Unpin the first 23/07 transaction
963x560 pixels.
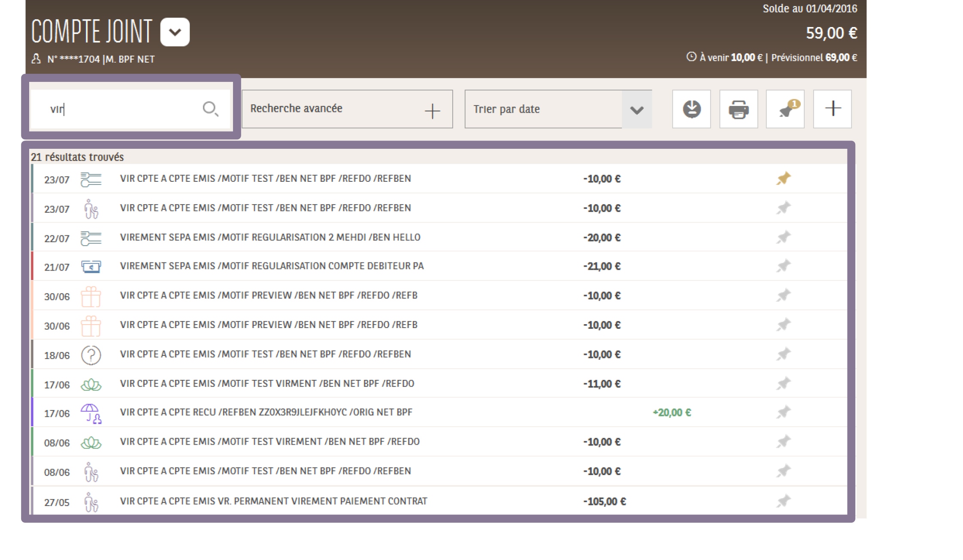pyautogui.click(x=783, y=178)
